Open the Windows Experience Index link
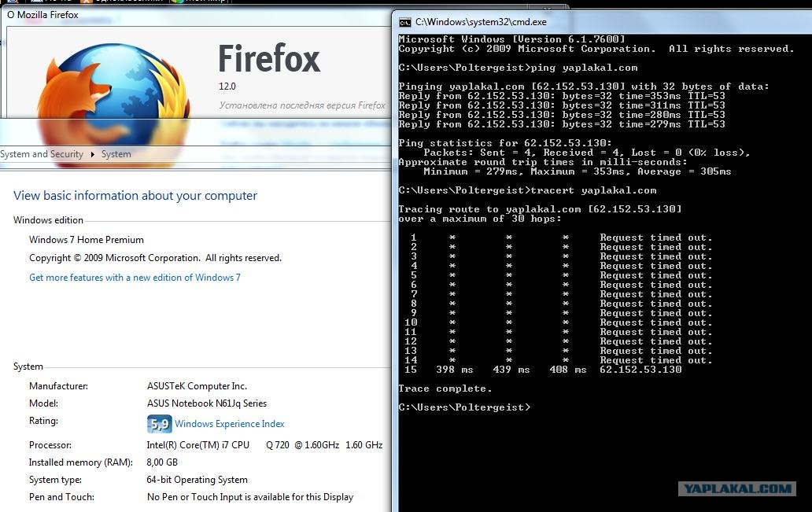The width and height of the screenshot is (812, 512). pos(230,424)
